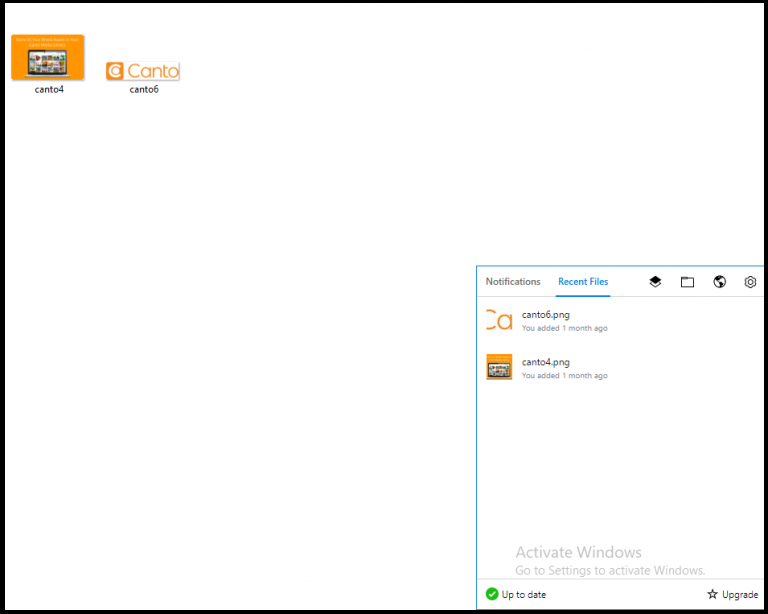The height and width of the screenshot is (614, 768).
Task: Open the Dropbox folder icon
Action: point(687,282)
